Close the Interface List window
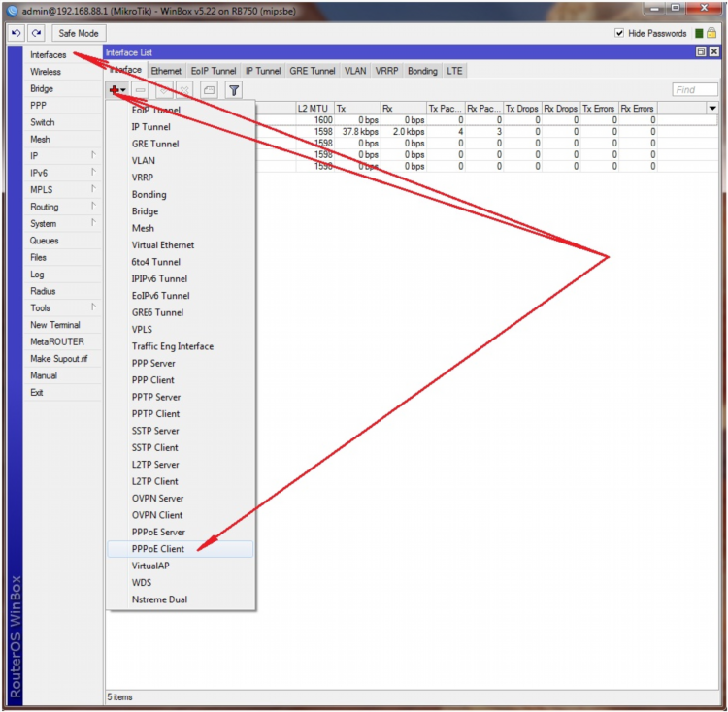 tap(714, 52)
